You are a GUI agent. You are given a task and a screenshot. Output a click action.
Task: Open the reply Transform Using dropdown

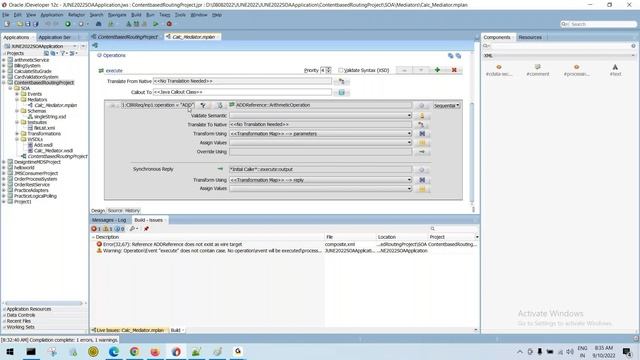click(x=409, y=180)
